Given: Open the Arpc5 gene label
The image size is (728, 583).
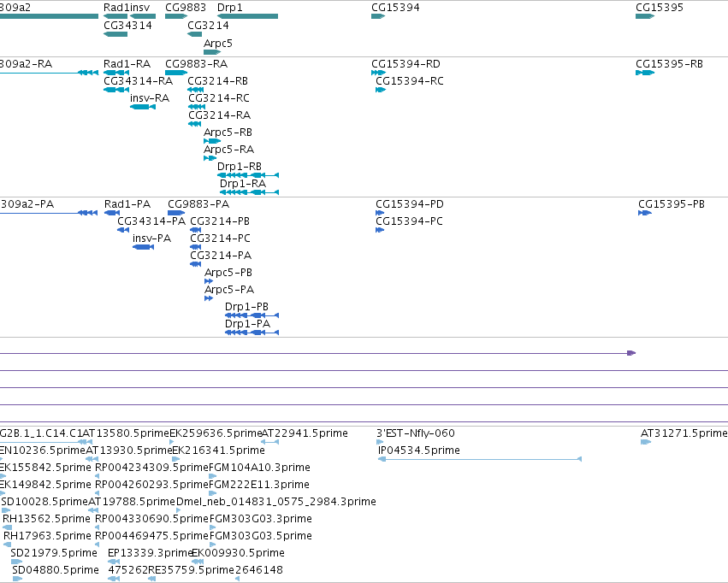Looking at the screenshot, I should (x=218, y=43).
